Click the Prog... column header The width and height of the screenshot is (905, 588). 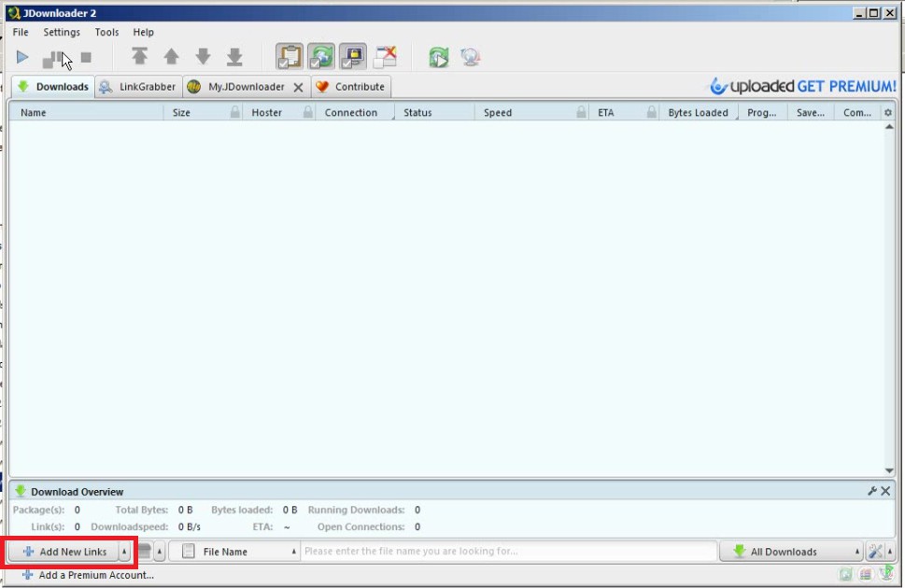pyautogui.click(x=762, y=113)
